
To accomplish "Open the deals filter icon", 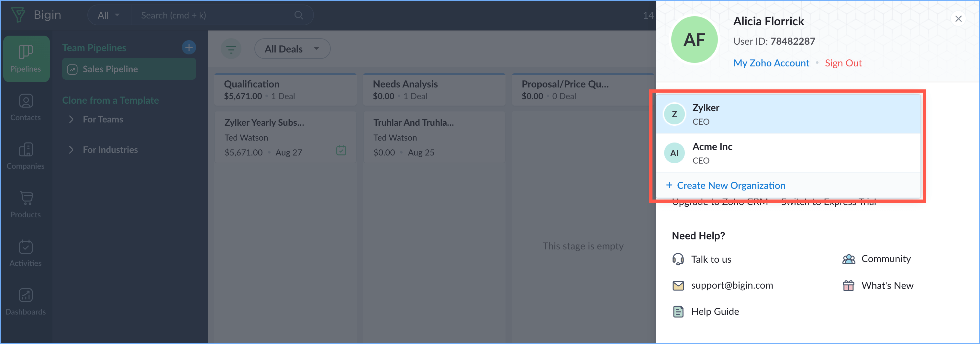I will tap(231, 49).
